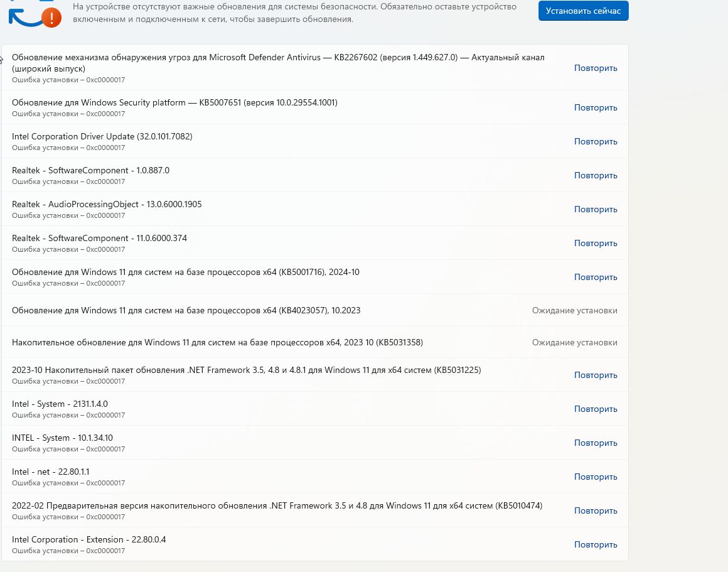Click the error code under the Defender Antivirus update
This screenshot has height=572, width=728.
point(68,80)
